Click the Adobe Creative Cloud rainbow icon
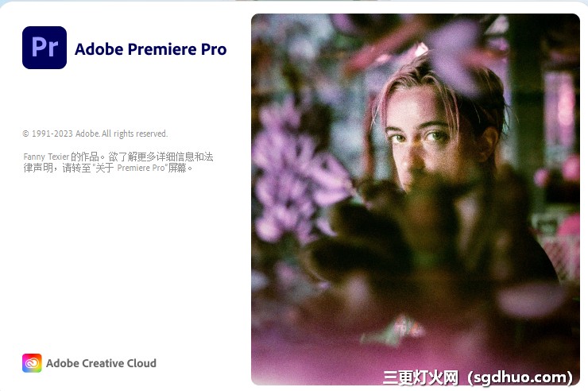588x391 pixels. (x=32, y=363)
